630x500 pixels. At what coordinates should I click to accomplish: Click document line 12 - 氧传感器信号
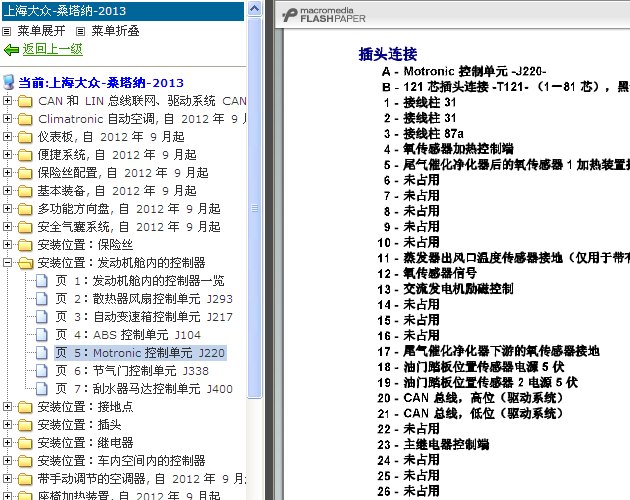[x=427, y=273]
